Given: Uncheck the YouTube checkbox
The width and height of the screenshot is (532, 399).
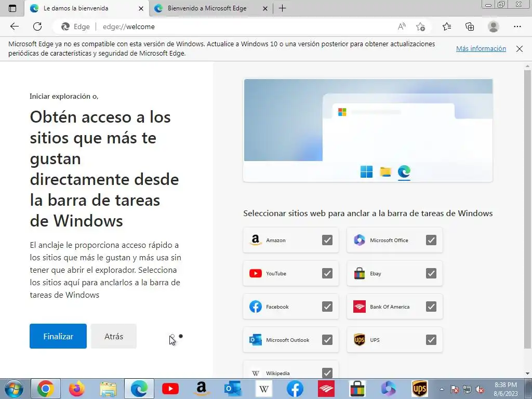Looking at the screenshot, I should pos(327,273).
